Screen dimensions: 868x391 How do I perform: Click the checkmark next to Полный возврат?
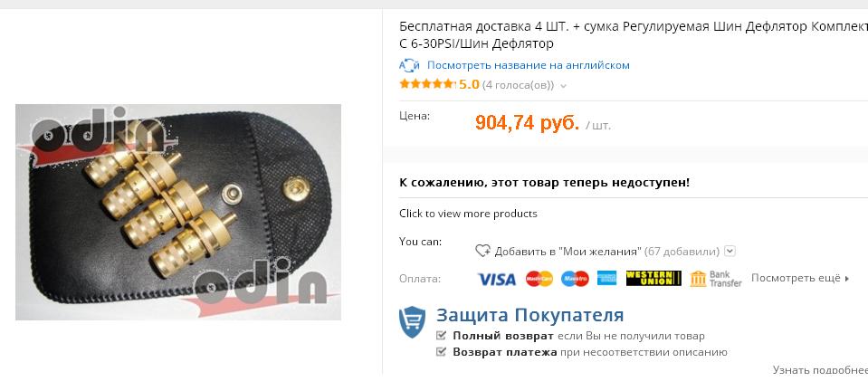point(441,335)
